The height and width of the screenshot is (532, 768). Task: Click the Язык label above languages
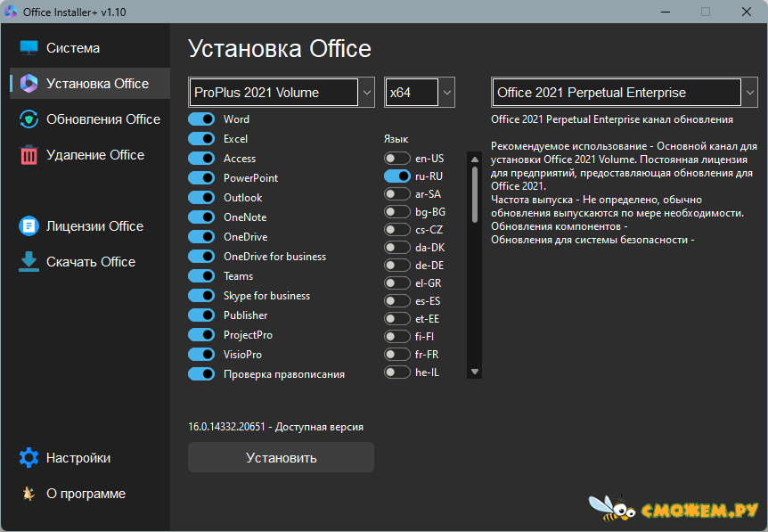click(396, 139)
